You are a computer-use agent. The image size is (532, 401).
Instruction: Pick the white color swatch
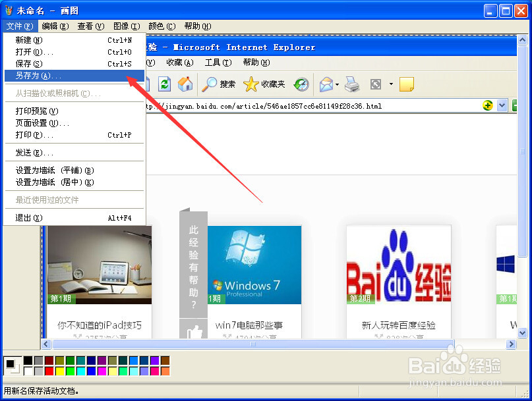tap(28, 371)
